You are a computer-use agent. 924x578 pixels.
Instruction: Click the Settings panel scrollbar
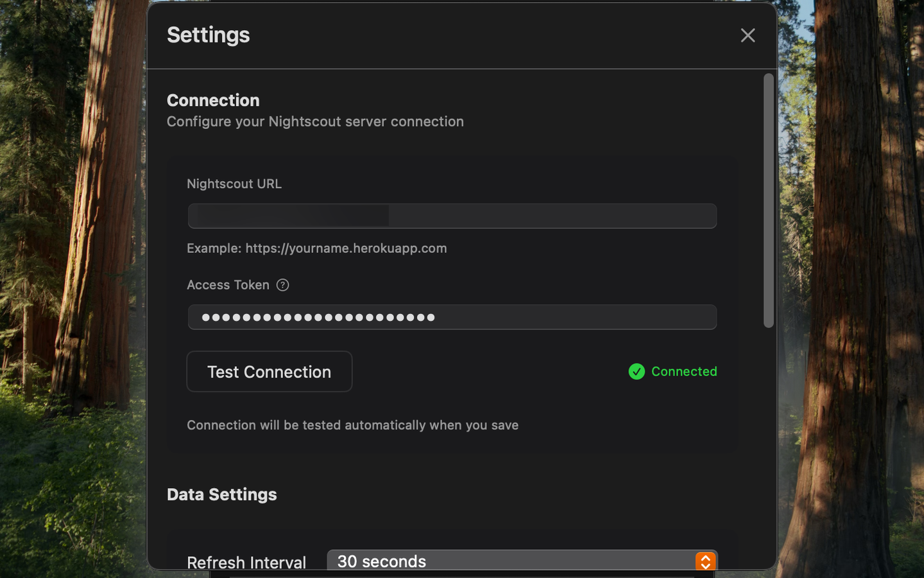point(769,200)
